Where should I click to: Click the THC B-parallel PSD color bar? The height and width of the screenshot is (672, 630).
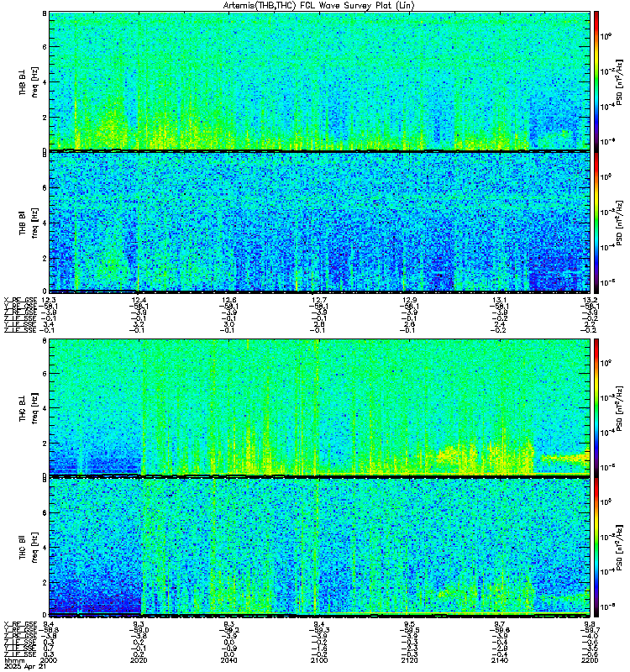(x=596, y=547)
